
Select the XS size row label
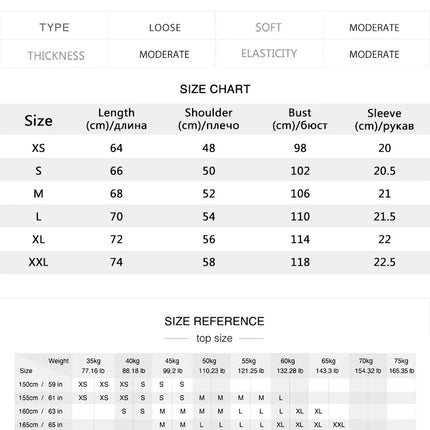pyautogui.click(x=38, y=148)
